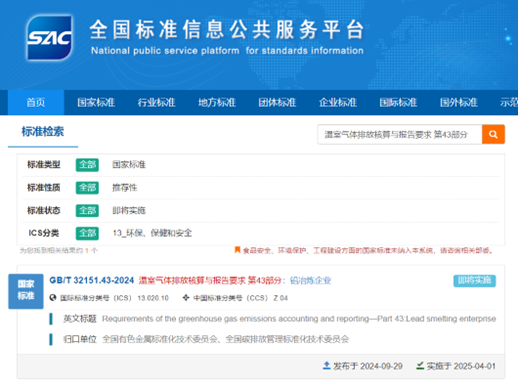Click the checkmark icon by implementation date
518x389 pixels.
(x=420, y=366)
